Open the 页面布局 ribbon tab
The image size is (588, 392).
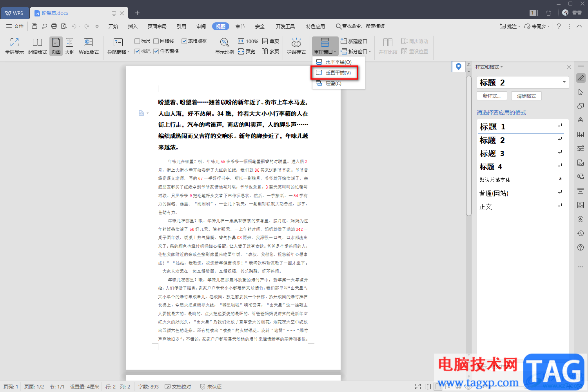157,26
